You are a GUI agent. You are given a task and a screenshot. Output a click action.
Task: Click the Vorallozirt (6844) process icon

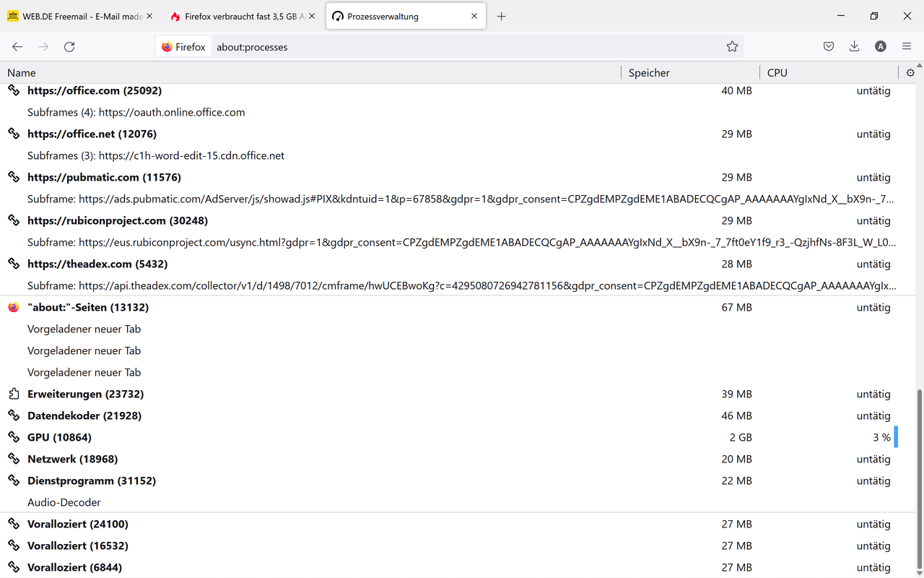14,567
